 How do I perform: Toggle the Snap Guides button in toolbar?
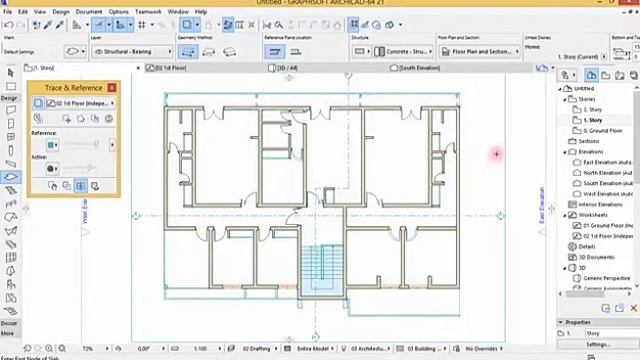coord(120,25)
